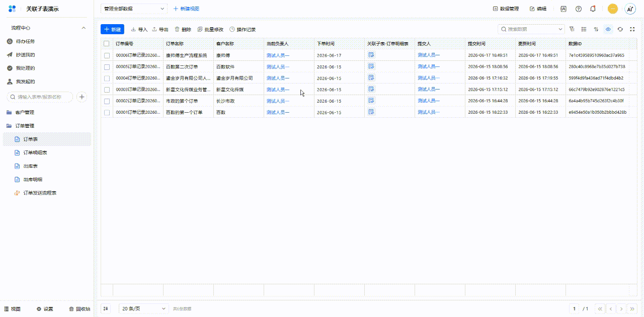644x317 pixels.
Task: Open subform icon for 新星文化传媒 row
Action: (x=371, y=89)
